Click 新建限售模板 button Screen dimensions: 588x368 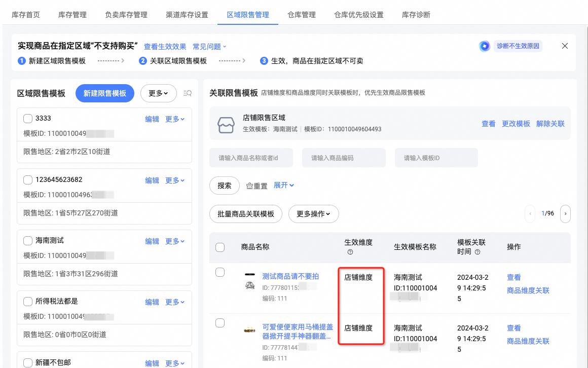[105, 93]
